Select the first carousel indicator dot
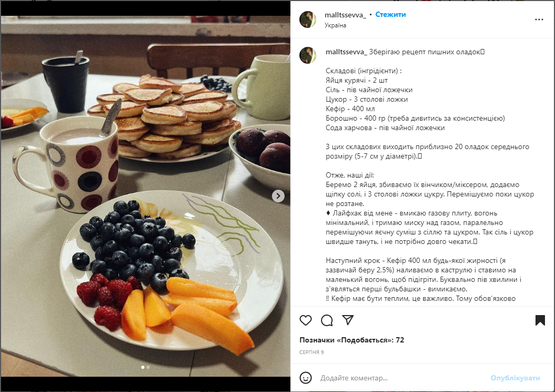The height and width of the screenshot is (392, 555). (143, 367)
